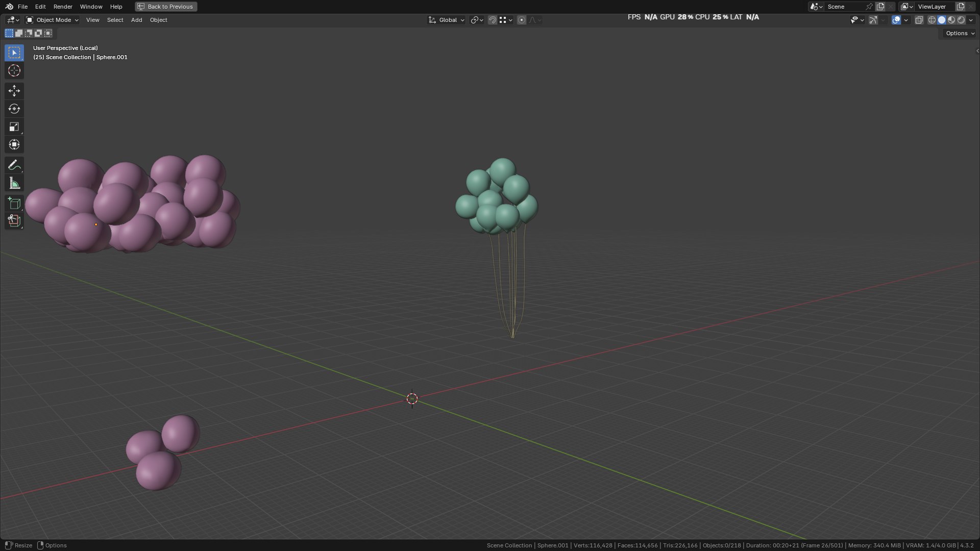Switch to Solid viewport shading
Image resolution: width=980 pixels, height=551 pixels.
coord(942,20)
